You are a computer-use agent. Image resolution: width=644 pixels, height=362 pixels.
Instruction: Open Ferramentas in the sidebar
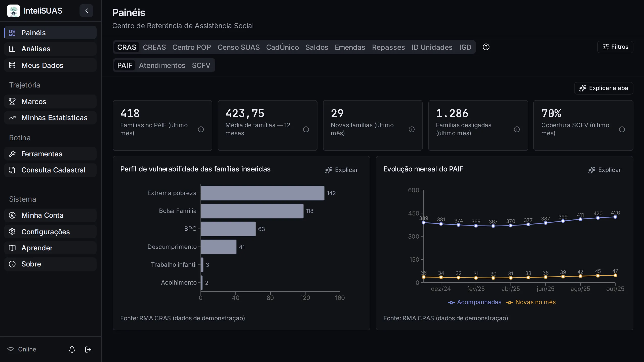point(50,154)
